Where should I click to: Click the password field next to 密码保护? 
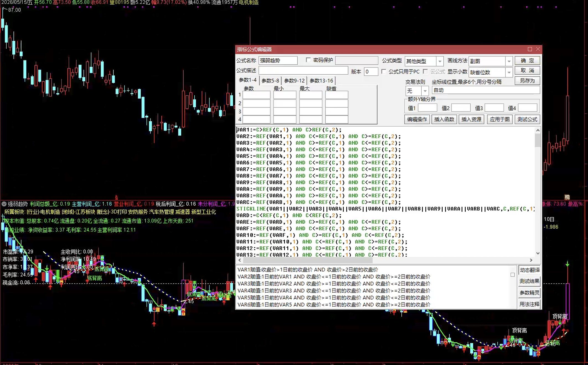[x=357, y=60]
